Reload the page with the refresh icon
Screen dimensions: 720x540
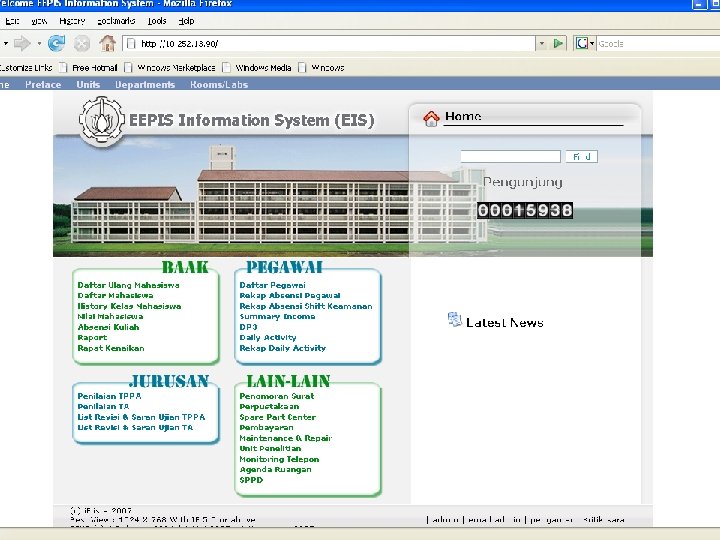point(56,43)
